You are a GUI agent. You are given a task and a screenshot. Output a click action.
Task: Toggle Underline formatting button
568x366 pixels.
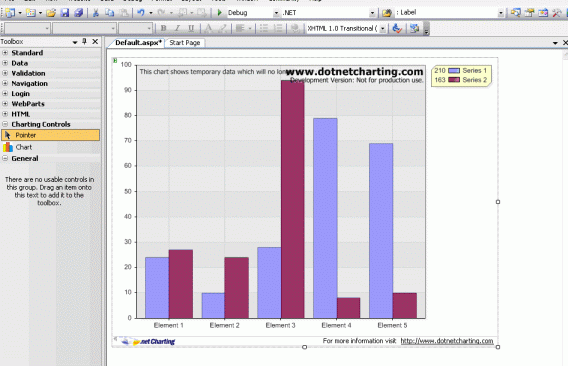click(191, 28)
